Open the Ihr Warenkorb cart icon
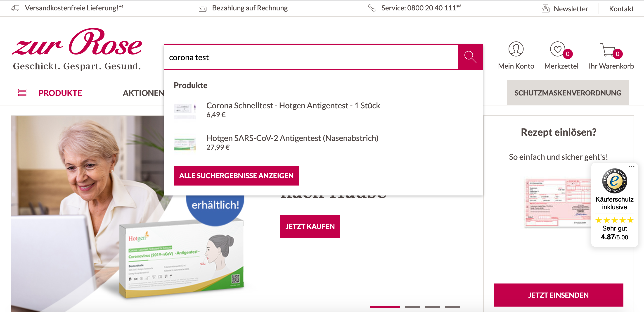This screenshot has height=312, width=644. coord(608,50)
